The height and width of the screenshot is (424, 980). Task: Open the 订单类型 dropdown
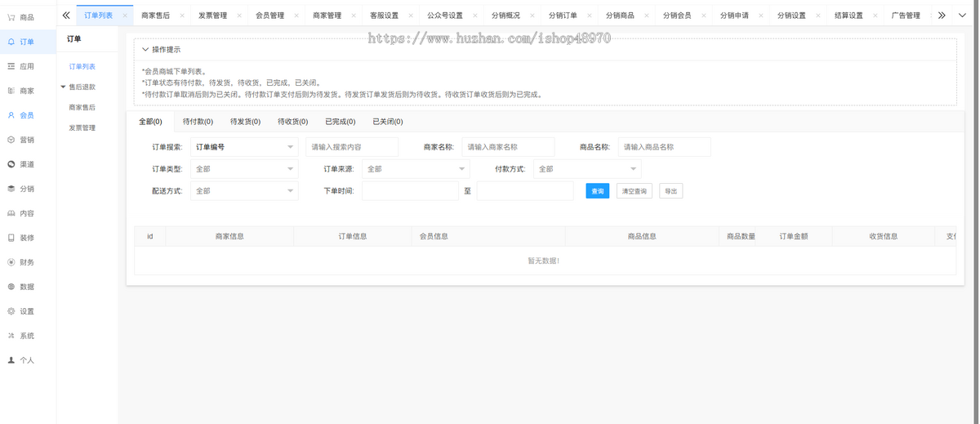[244, 169]
